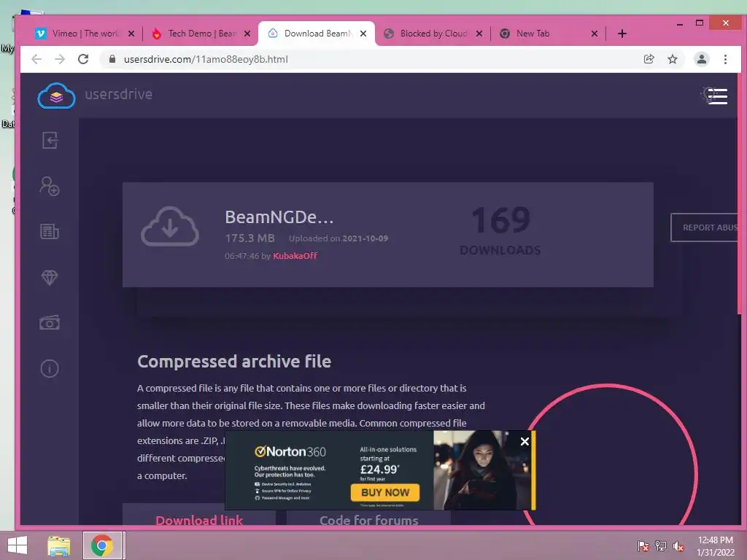The height and width of the screenshot is (560, 747).
Task: Close the Blocked by Cloudflare tab
Action: click(x=479, y=34)
